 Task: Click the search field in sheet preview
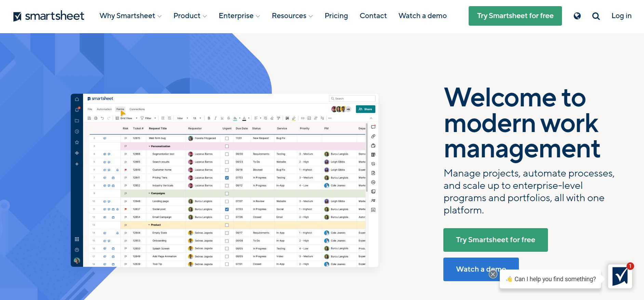pyautogui.click(x=352, y=99)
